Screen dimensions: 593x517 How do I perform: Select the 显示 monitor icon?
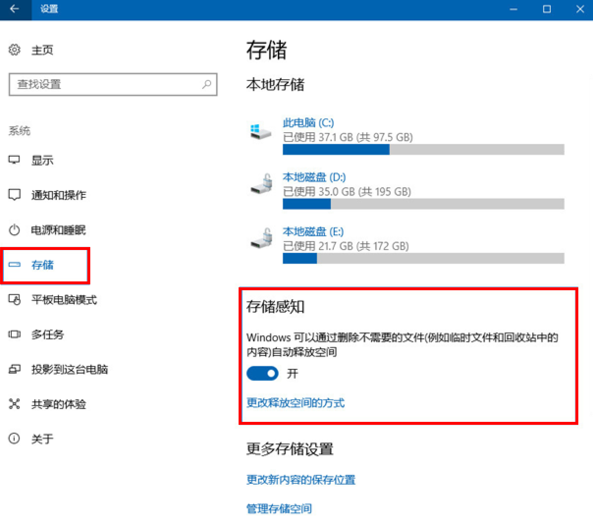coord(14,160)
